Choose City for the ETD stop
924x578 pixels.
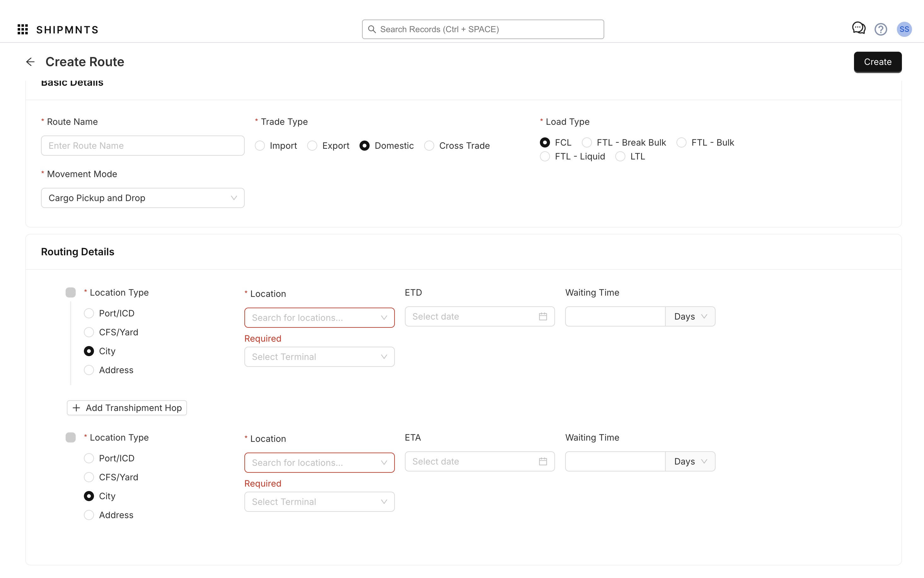click(99, 351)
